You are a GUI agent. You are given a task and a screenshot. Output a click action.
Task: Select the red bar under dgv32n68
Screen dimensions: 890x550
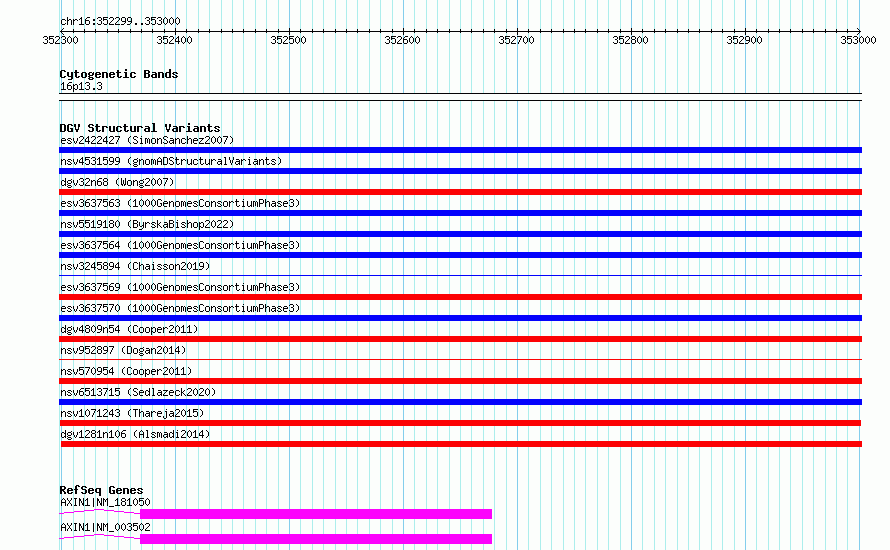(460, 192)
